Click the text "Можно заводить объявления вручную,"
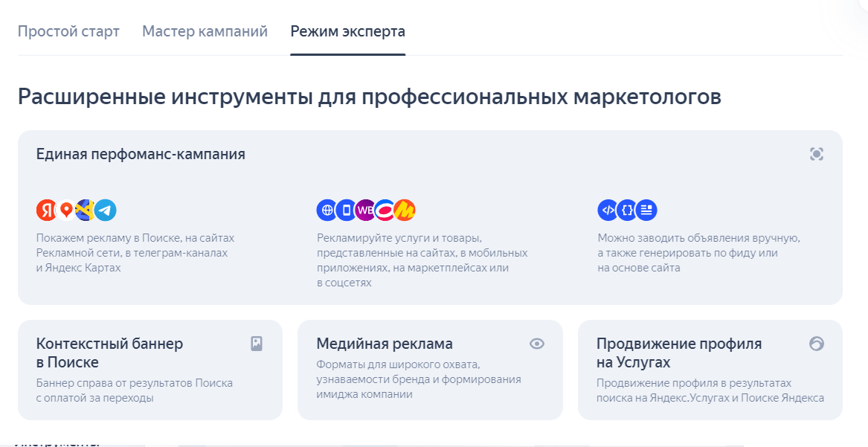 (699, 238)
